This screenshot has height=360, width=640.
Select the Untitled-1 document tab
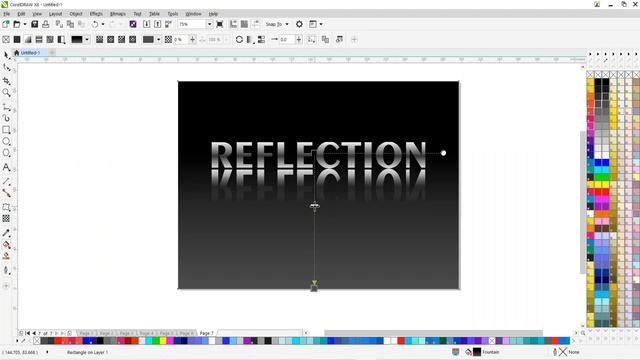click(x=30, y=53)
